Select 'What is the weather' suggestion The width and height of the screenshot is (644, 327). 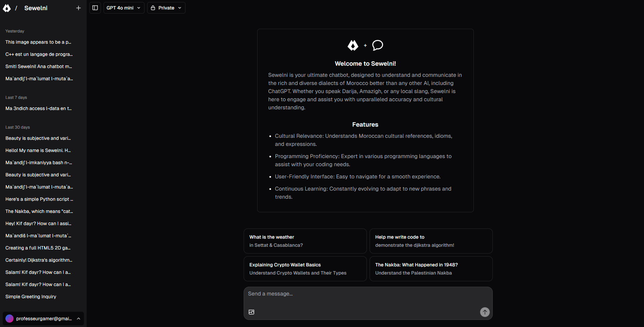(x=305, y=241)
